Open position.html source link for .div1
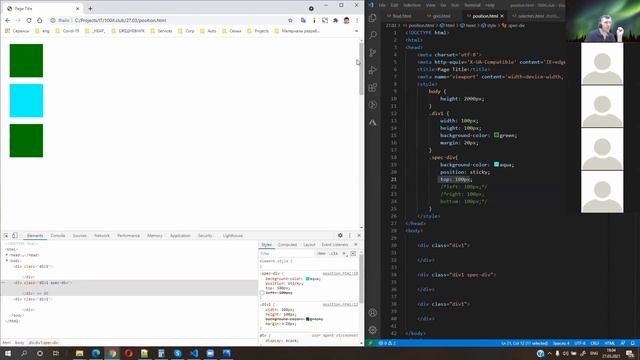The image size is (640, 360). tap(340, 304)
